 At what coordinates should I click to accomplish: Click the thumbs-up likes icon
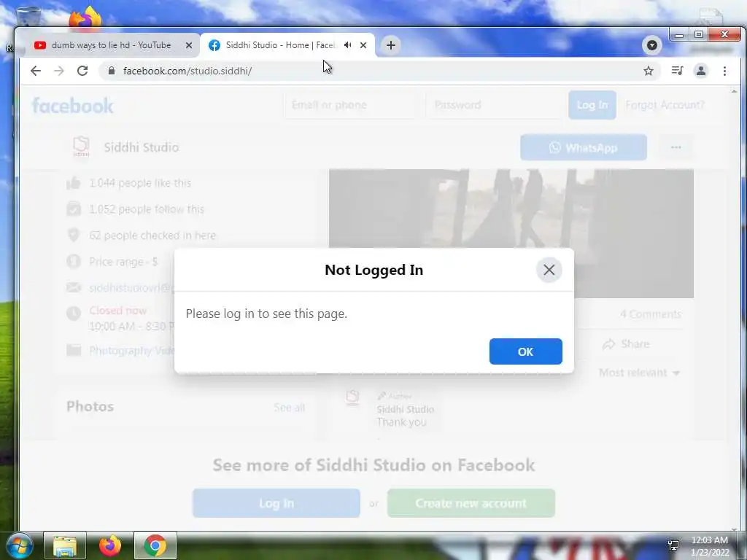(74, 183)
